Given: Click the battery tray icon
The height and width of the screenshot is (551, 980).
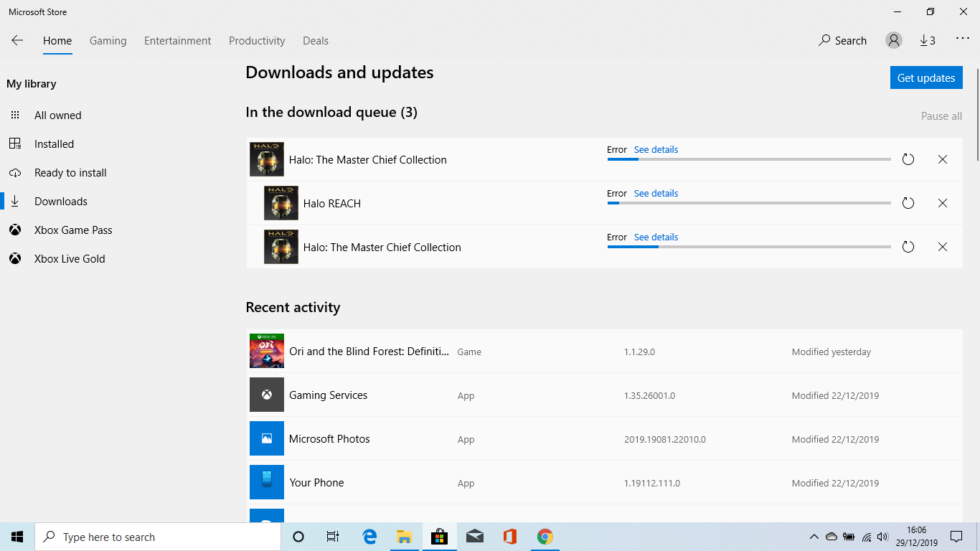Looking at the screenshot, I should 849,537.
